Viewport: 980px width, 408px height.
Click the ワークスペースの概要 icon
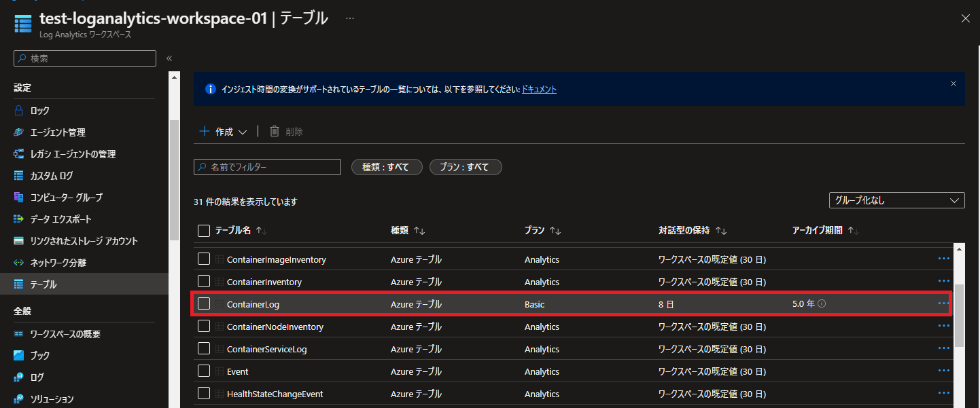tap(19, 334)
